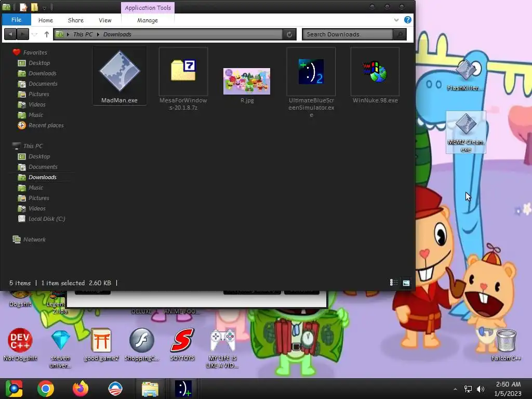The width and height of the screenshot is (532, 399).
Task: Open Quick Access properties icon in title bar
Action: (x=23, y=7)
